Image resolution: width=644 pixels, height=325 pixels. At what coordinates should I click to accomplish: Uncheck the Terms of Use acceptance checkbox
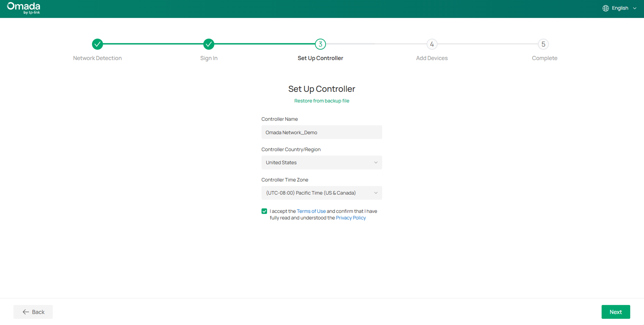[264, 211]
